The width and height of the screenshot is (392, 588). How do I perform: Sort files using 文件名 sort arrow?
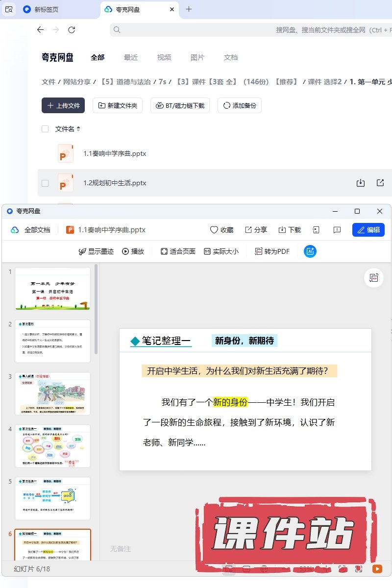coord(78,129)
